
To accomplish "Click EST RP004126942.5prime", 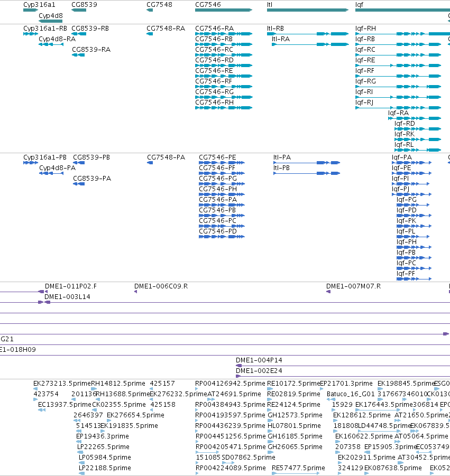I will (x=197, y=389).
